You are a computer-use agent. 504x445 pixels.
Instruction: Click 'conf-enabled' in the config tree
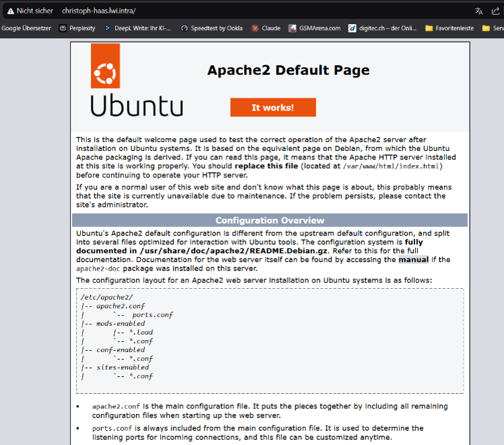[x=120, y=350]
